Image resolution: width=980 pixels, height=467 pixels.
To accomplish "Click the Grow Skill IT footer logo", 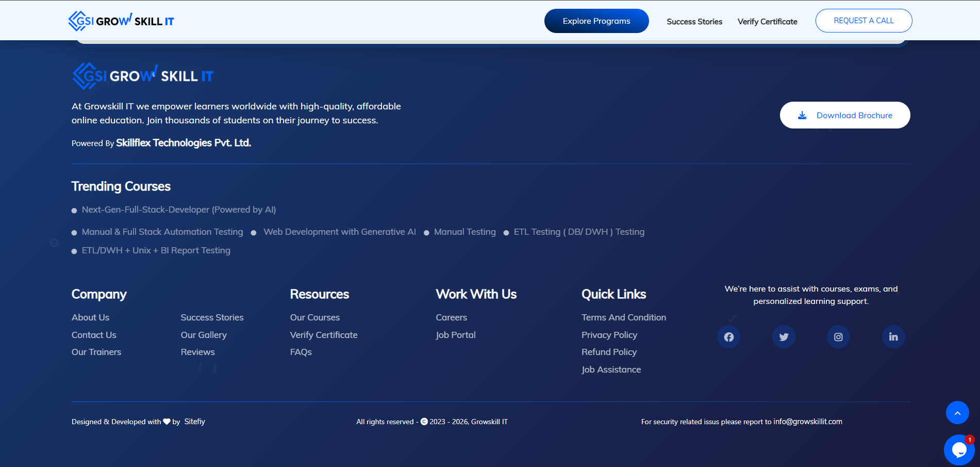I will point(143,76).
